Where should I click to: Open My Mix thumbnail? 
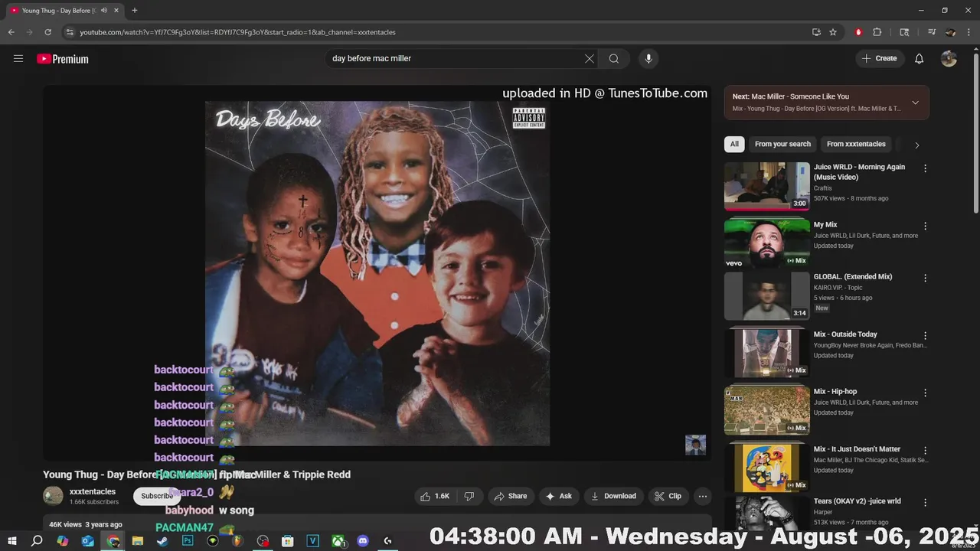pos(767,243)
